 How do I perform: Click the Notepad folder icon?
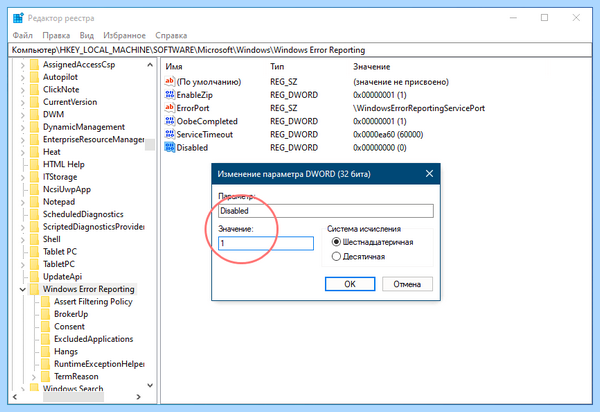34,202
